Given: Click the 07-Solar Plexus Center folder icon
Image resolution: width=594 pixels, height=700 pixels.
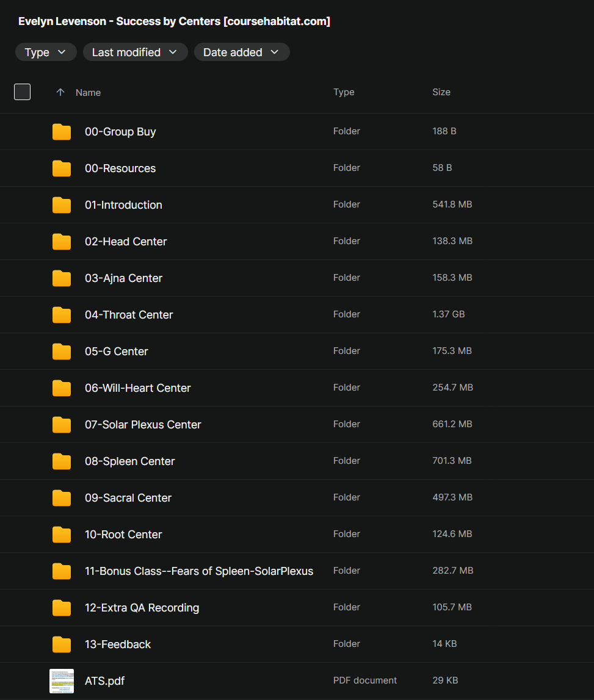Looking at the screenshot, I should click(62, 425).
